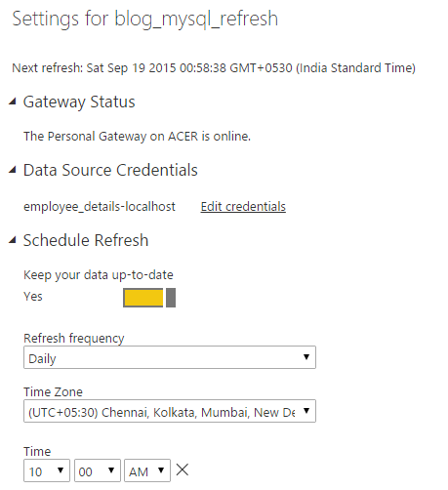Open the Time Zone dropdown
This screenshot has height=490, width=448.
[170, 411]
